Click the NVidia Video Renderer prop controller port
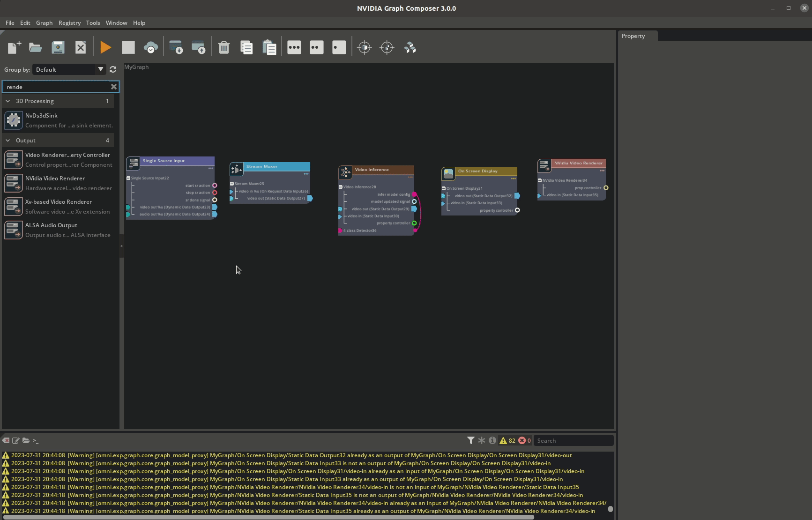This screenshot has height=520, width=812. tap(606, 188)
